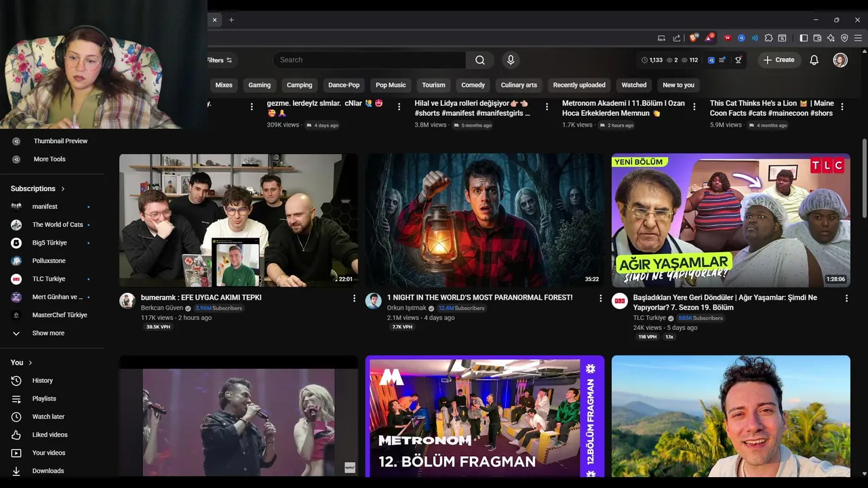Select the Tourism chip

pyautogui.click(x=434, y=85)
